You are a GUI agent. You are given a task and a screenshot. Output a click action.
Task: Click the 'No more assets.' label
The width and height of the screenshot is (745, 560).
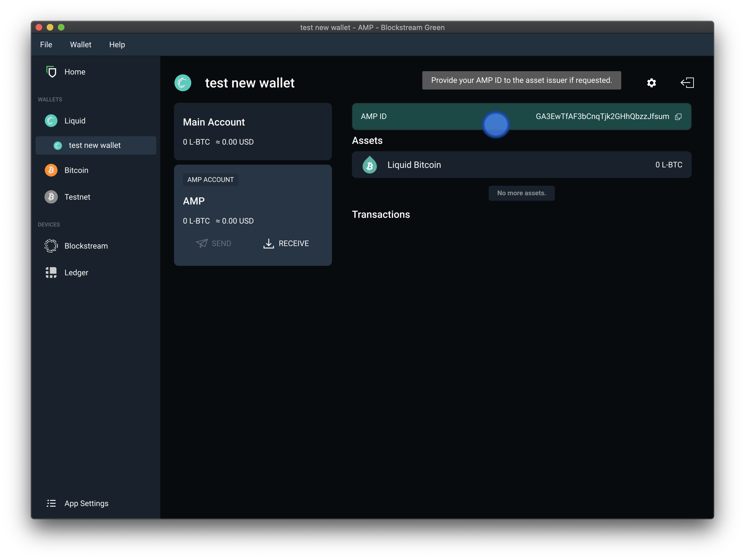coord(521,193)
